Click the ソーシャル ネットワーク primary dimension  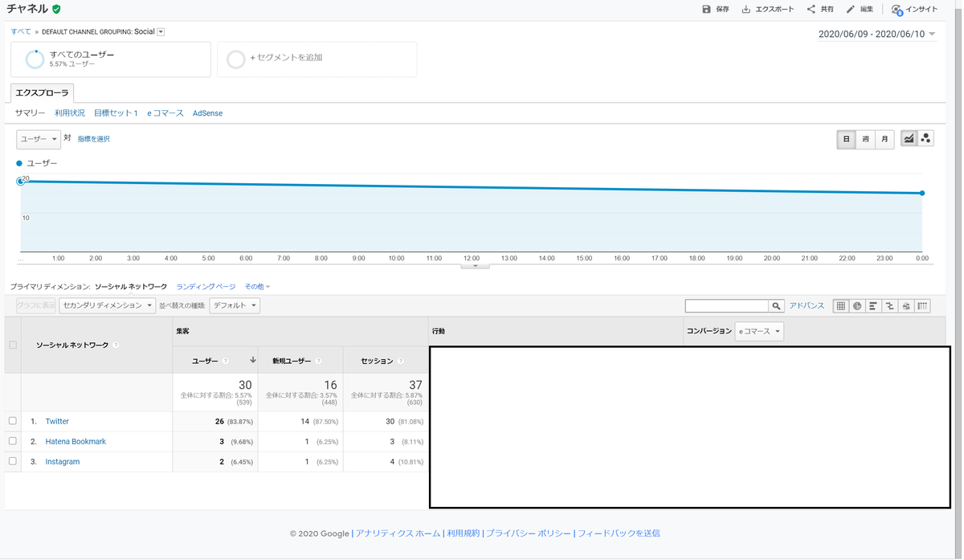131,287
